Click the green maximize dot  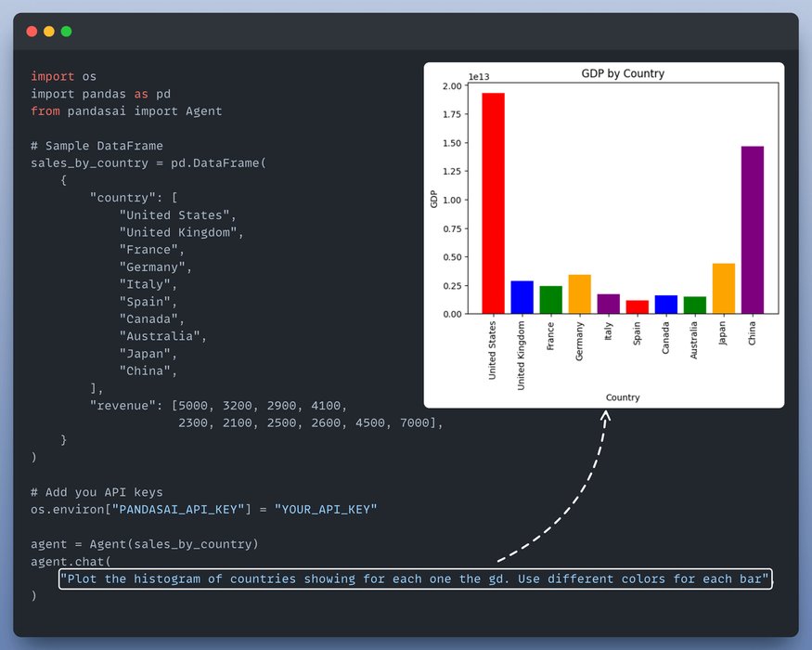(66, 32)
